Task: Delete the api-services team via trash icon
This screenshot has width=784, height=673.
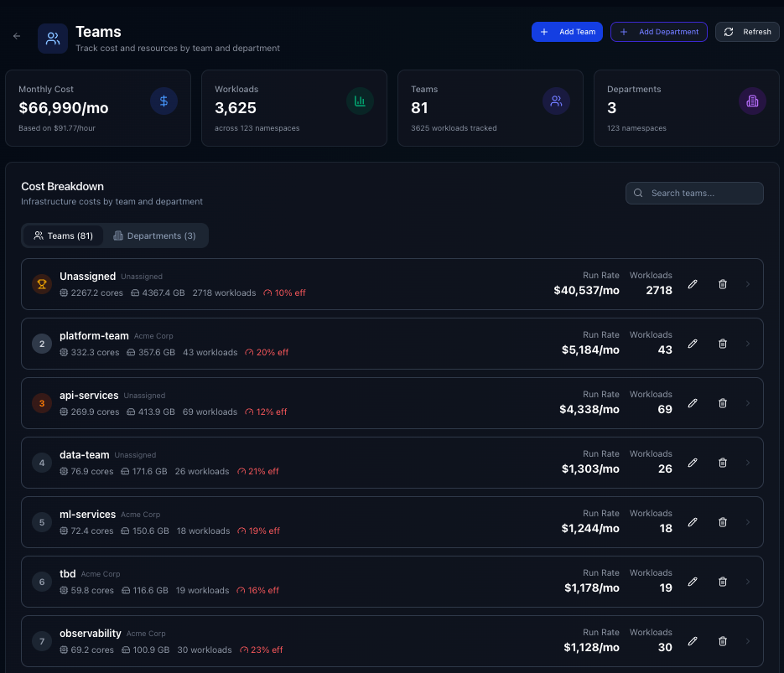Action: click(x=723, y=403)
